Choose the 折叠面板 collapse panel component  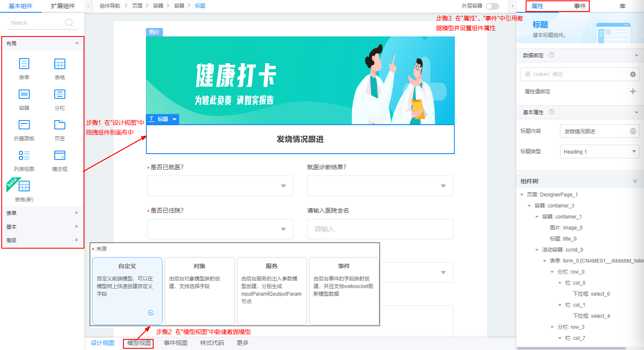click(x=24, y=130)
